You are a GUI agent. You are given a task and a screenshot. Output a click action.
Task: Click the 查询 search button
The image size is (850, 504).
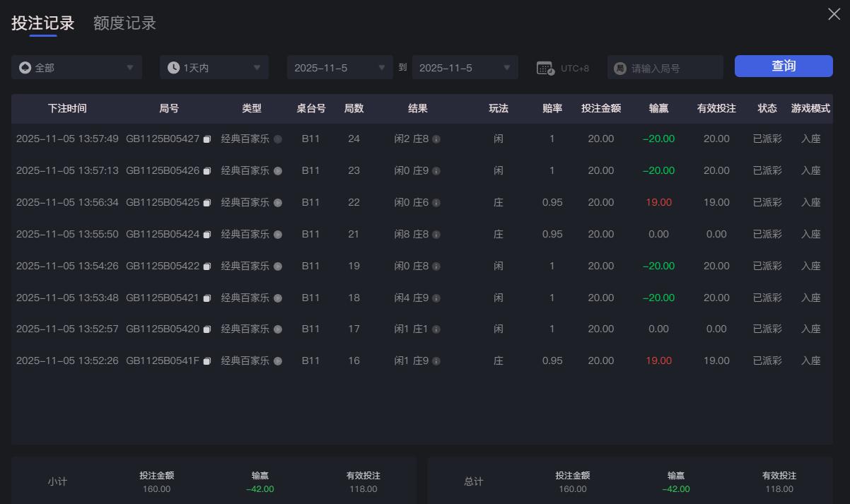coord(784,64)
